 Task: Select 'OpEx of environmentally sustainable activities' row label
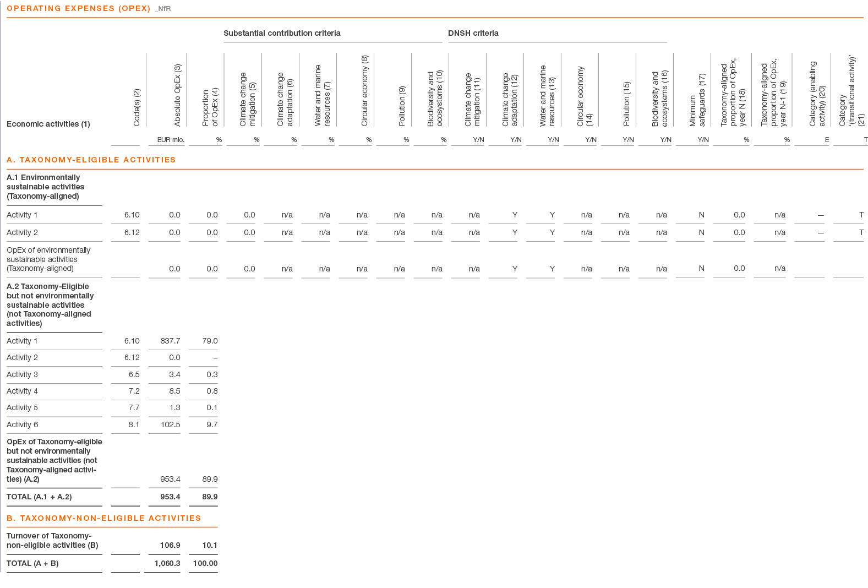48,259
